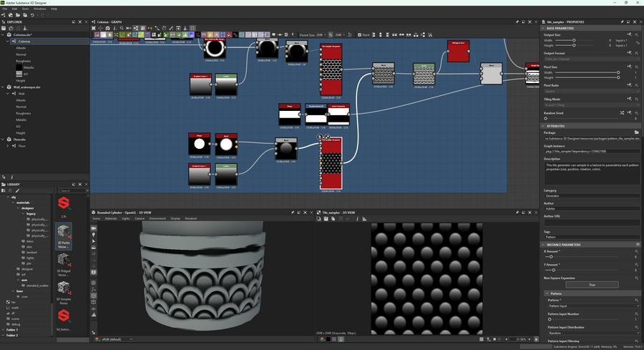Screen dimensions: 644x350
Task: Click the camera icon in 3D view sidebar
Action: (94, 228)
